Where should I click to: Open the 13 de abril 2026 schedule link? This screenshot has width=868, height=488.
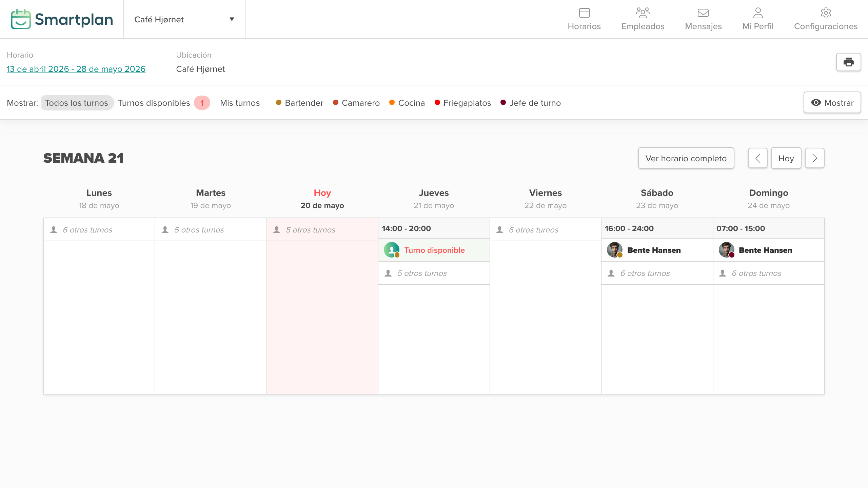pyautogui.click(x=76, y=69)
